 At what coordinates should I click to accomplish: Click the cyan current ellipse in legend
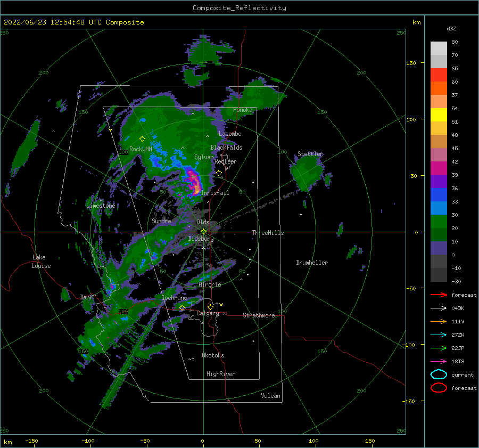tap(439, 374)
